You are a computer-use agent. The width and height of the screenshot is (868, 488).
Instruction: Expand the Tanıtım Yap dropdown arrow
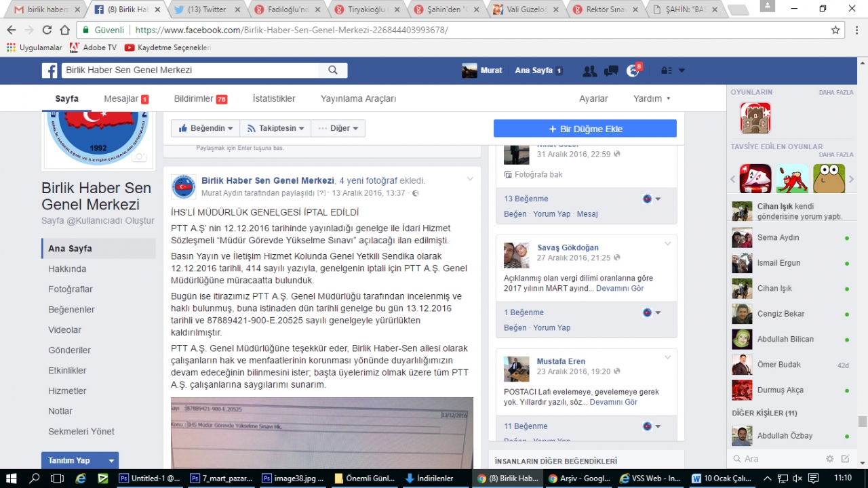pos(111,461)
